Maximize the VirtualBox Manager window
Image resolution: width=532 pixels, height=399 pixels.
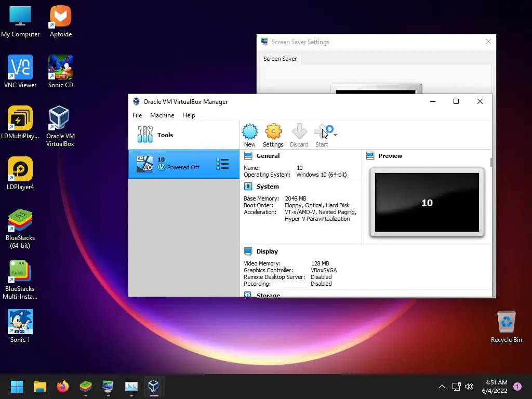point(456,101)
